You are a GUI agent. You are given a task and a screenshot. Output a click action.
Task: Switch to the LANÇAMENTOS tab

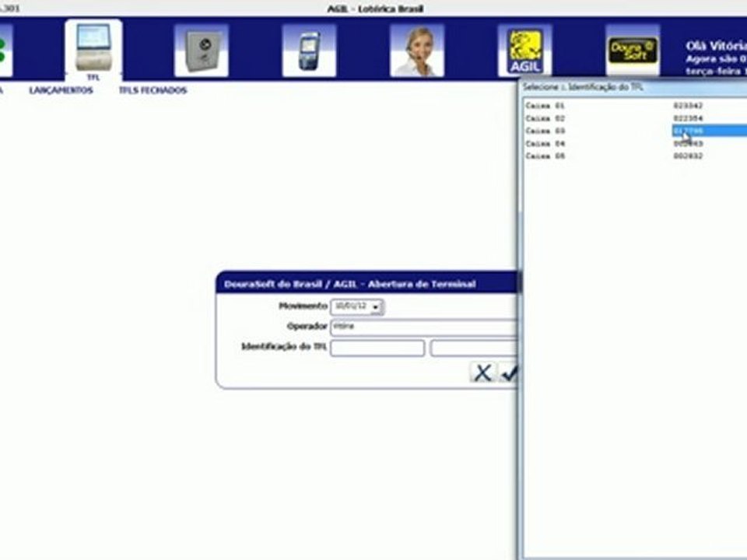pyautogui.click(x=61, y=90)
